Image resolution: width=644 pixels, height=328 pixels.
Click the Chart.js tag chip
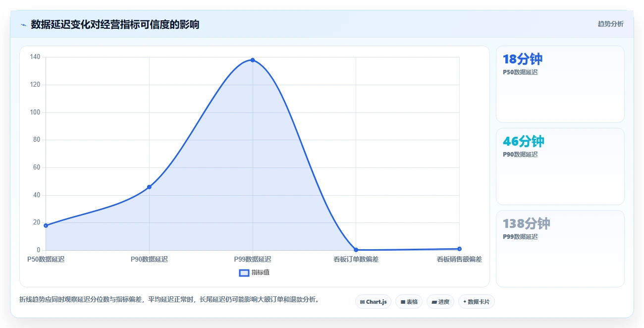point(374,302)
